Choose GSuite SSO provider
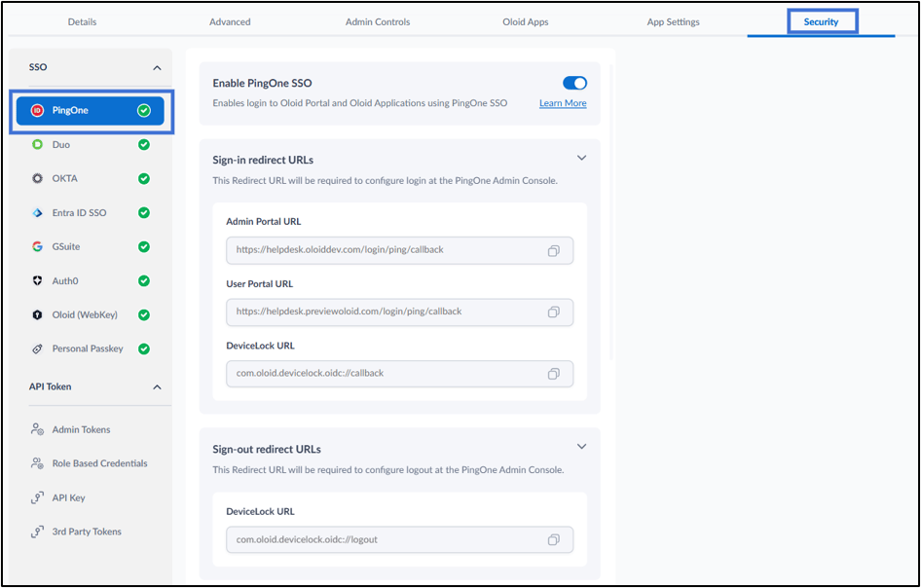 point(90,246)
